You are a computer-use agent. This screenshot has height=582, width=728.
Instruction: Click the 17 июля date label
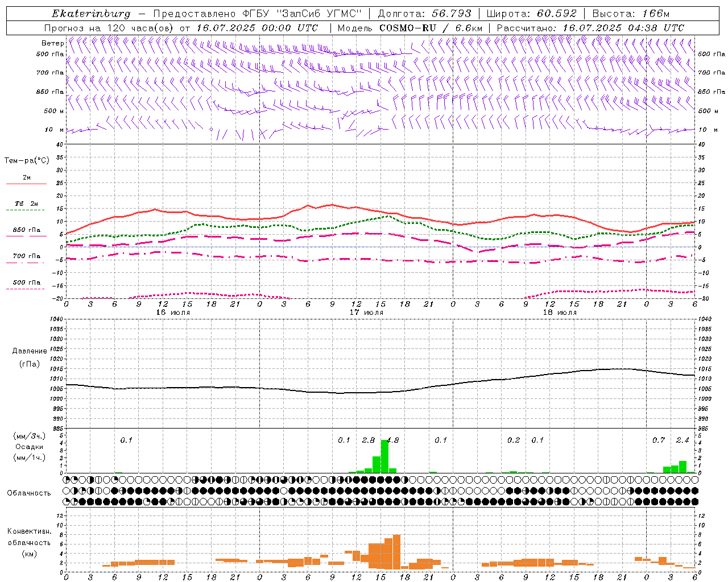(366, 313)
